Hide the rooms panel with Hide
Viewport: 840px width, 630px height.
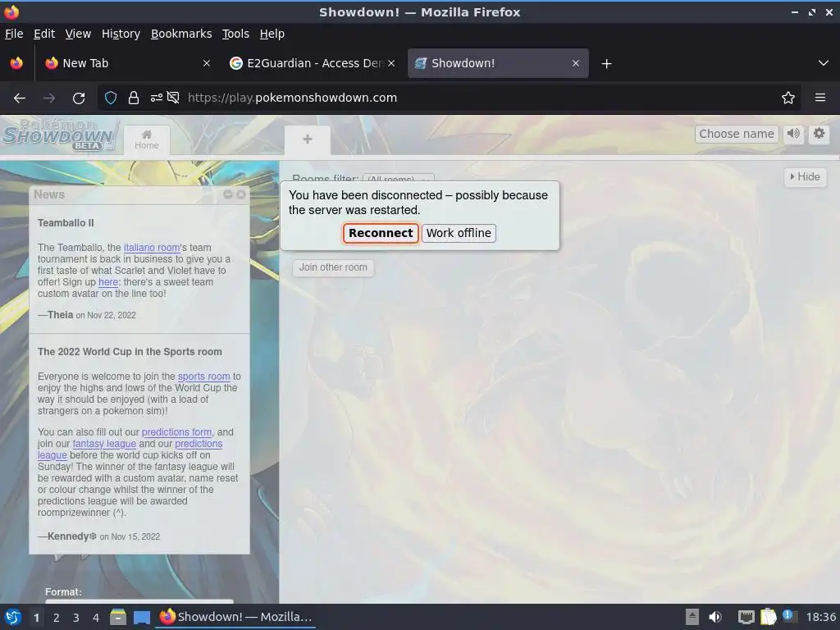806,177
